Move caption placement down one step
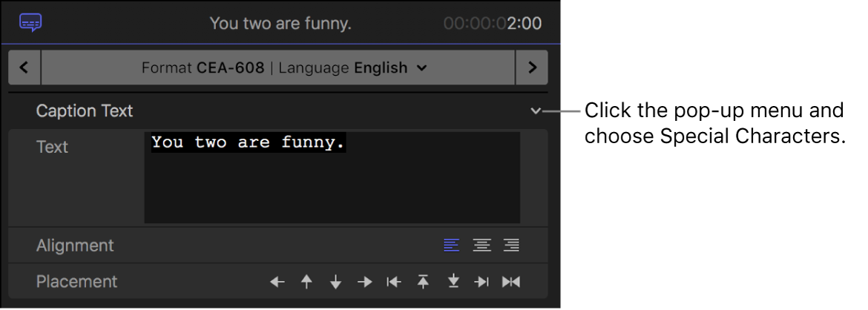 point(335,282)
